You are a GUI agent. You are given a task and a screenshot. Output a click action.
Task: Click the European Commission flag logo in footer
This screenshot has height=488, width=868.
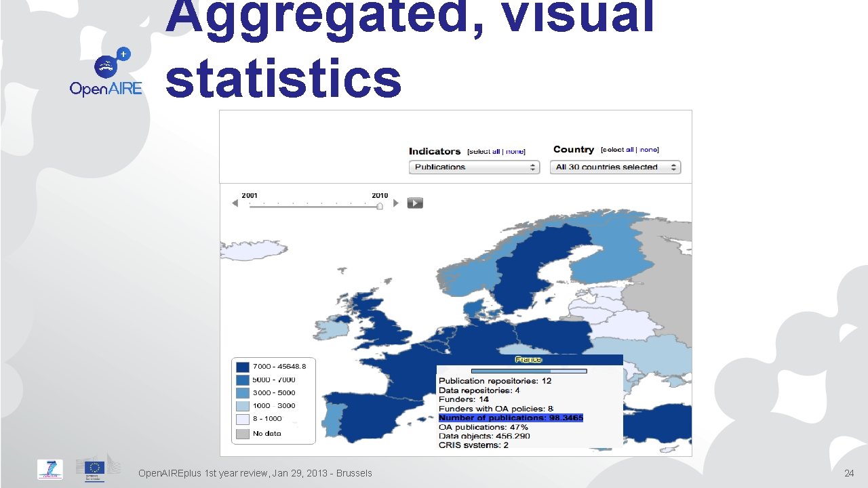coord(94,469)
